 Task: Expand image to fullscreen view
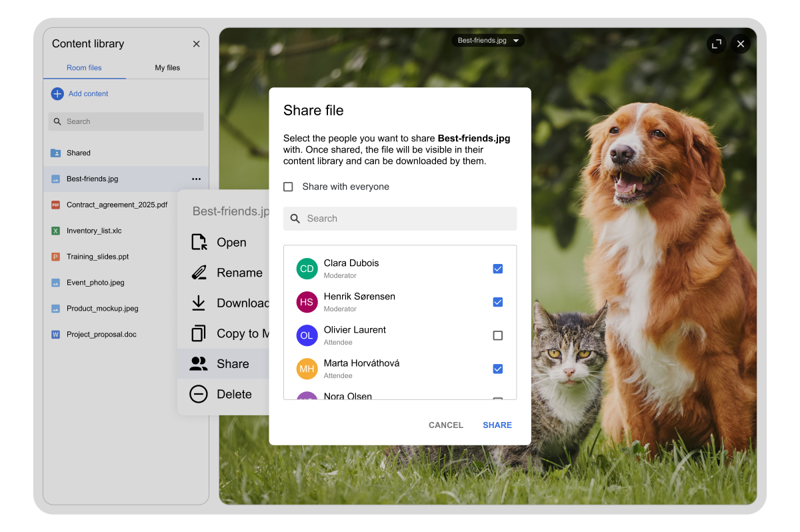click(x=717, y=44)
